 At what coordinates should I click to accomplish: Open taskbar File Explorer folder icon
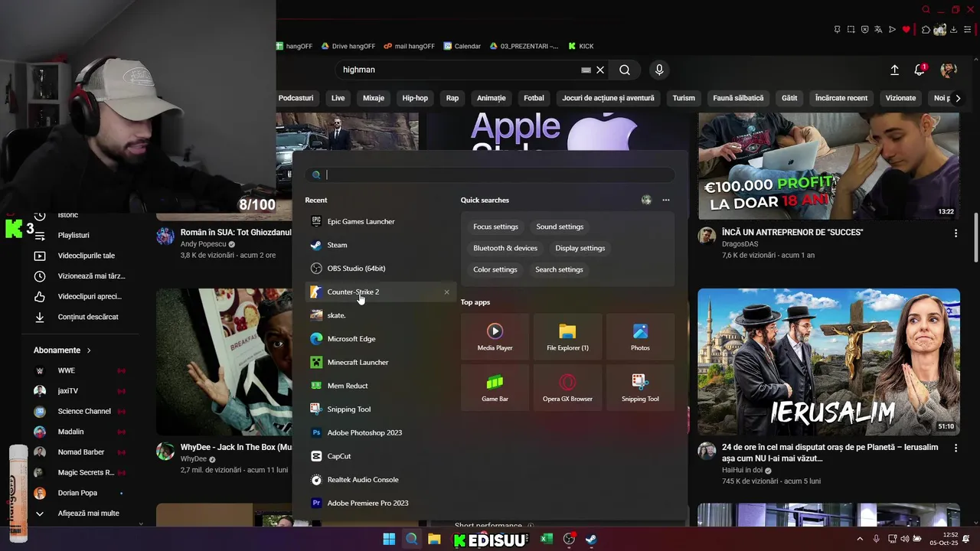pyautogui.click(x=434, y=539)
